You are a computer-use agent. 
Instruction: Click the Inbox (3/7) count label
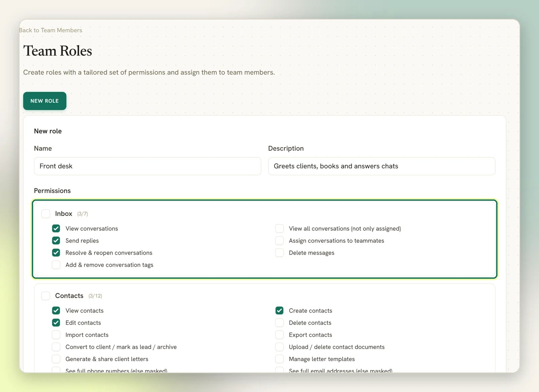83,214
